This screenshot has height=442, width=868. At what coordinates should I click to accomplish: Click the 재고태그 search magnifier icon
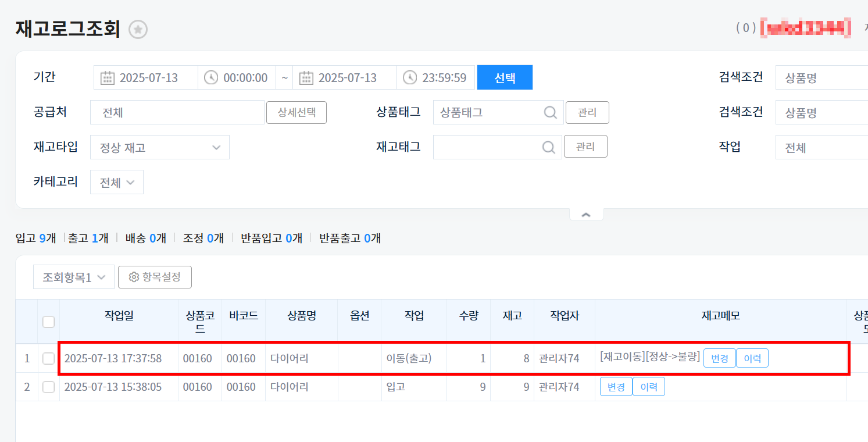[548, 147]
